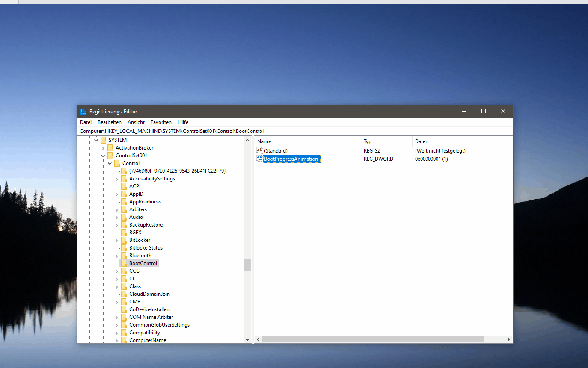Click values pane scroll left arrow

[x=258, y=339]
